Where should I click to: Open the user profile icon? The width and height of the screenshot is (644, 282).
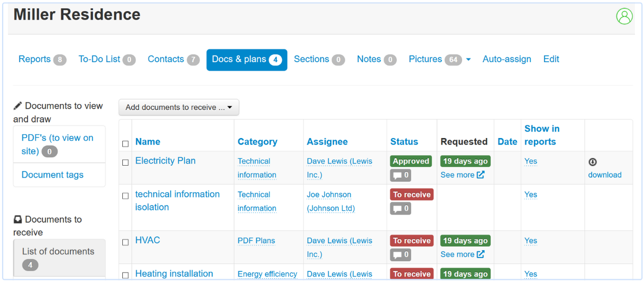pos(624,16)
